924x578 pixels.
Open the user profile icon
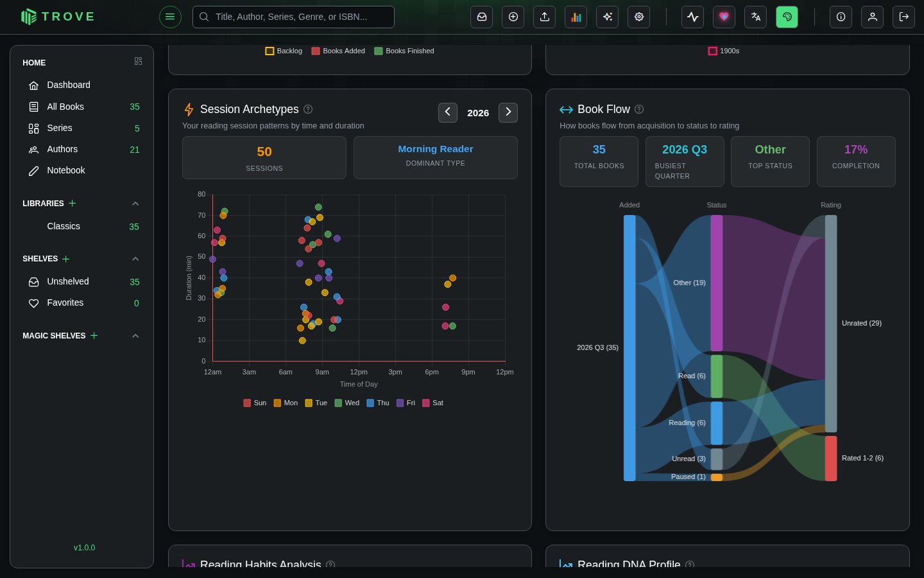click(x=872, y=17)
